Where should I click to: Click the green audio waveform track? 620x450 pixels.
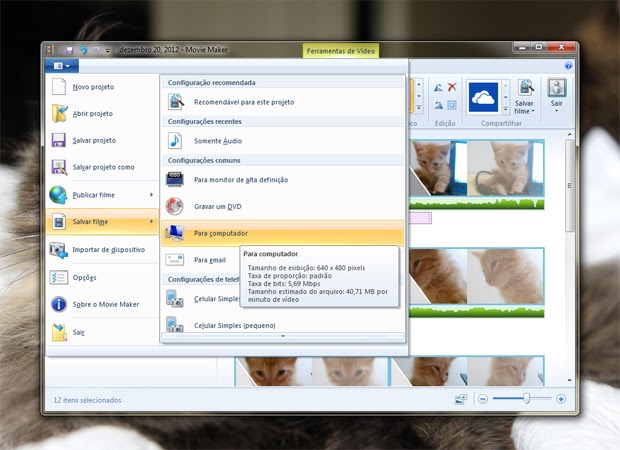[476, 204]
